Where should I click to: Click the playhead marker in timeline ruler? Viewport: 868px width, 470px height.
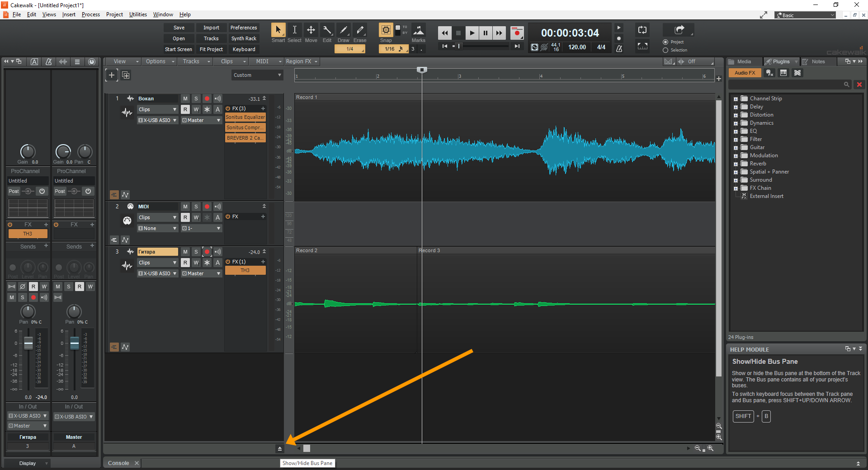coord(422,70)
